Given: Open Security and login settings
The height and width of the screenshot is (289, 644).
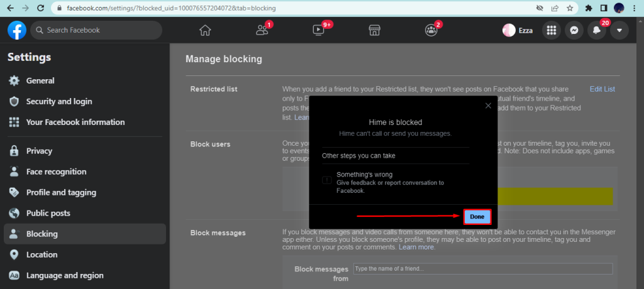Looking at the screenshot, I should point(85,101).
